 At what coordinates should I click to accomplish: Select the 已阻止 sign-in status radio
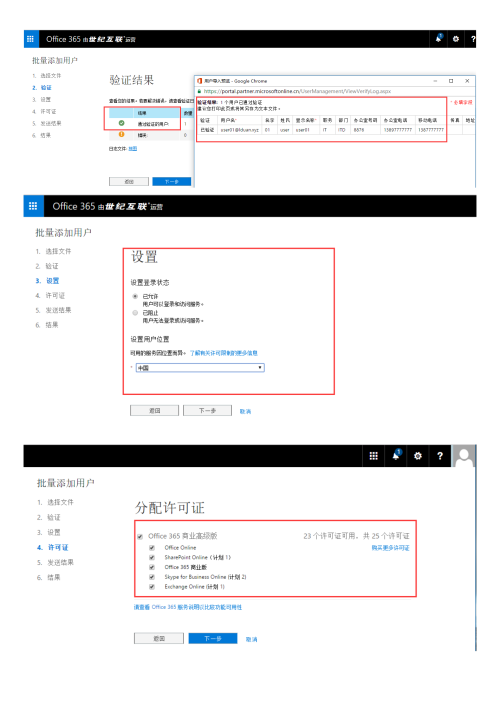pyautogui.click(x=135, y=312)
